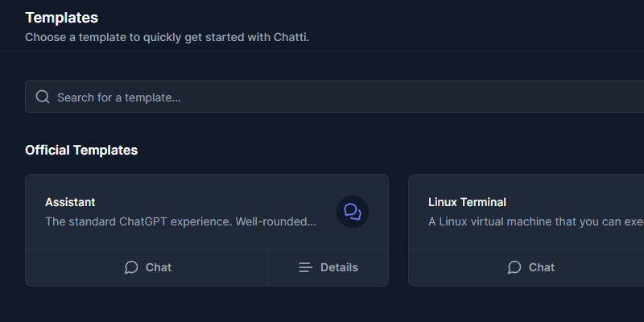Click the Linux virtual machine description text
644x322 pixels.
click(536, 222)
